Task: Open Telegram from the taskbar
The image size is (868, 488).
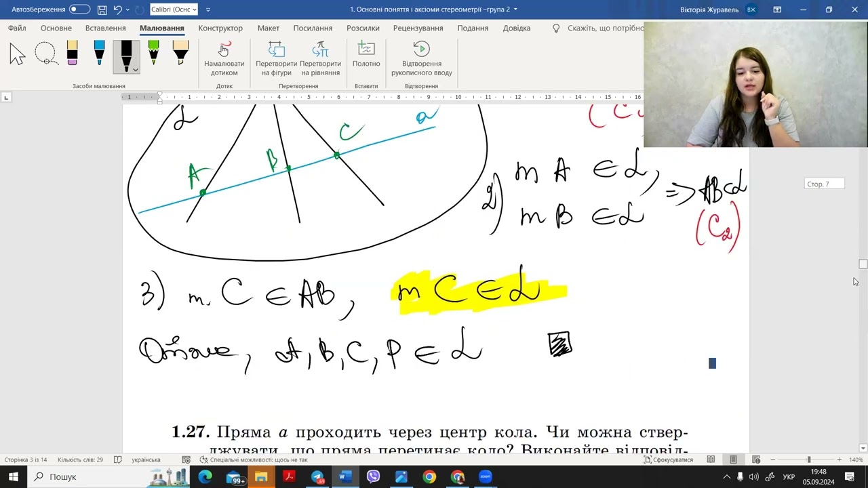Action: tap(317, 476)
